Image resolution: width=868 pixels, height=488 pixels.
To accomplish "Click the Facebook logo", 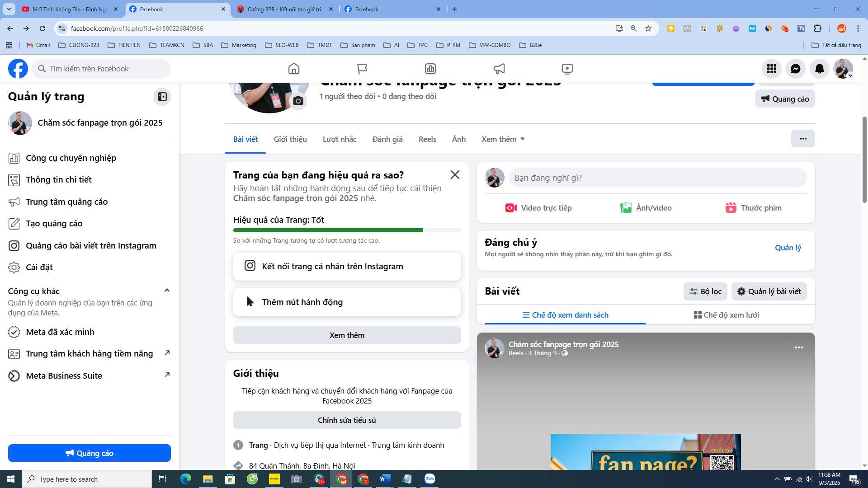I will (18, 69).
